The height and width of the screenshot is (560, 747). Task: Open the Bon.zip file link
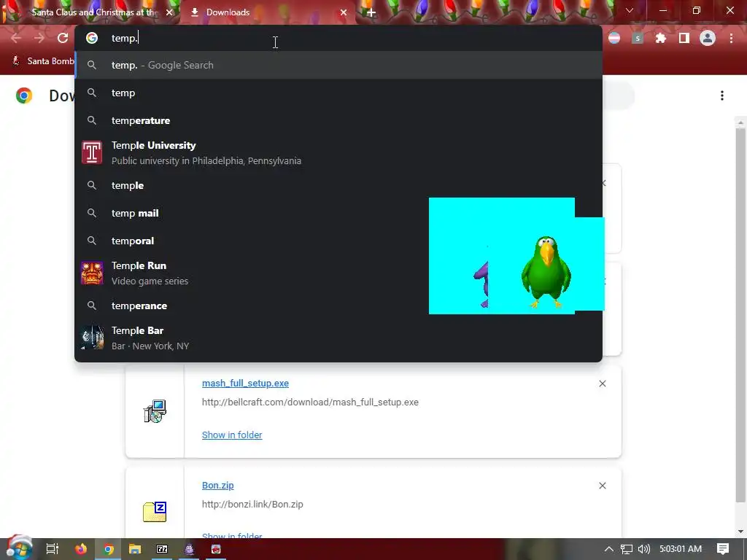tap(217, 485)
